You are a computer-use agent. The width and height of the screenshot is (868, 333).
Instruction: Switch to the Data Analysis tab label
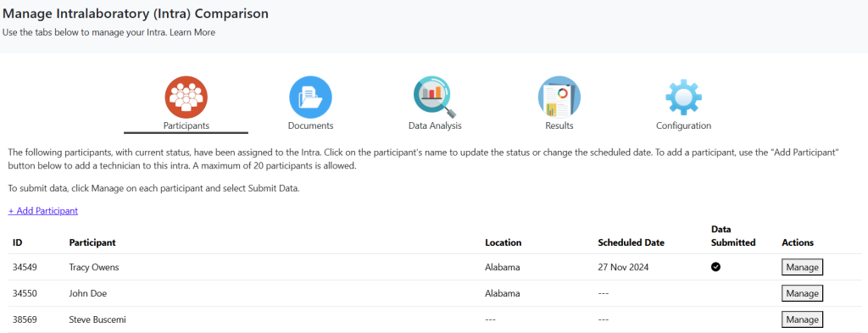[x=435, y=125]
